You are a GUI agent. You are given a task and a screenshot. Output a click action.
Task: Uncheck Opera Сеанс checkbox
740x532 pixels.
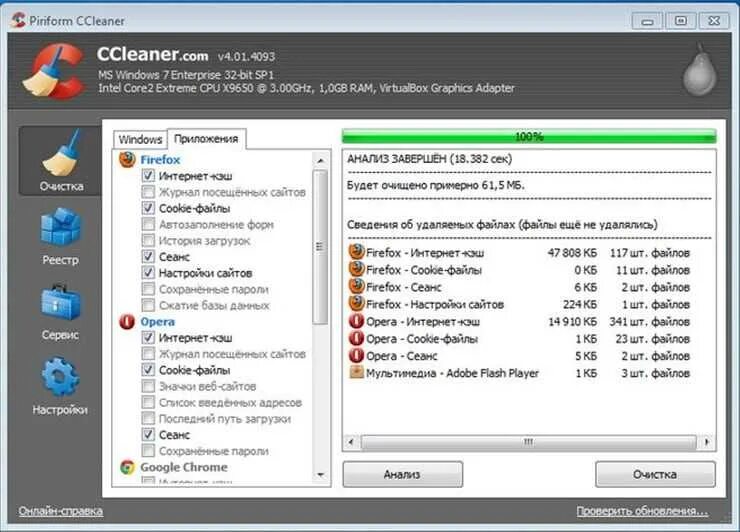coord(148,434)
